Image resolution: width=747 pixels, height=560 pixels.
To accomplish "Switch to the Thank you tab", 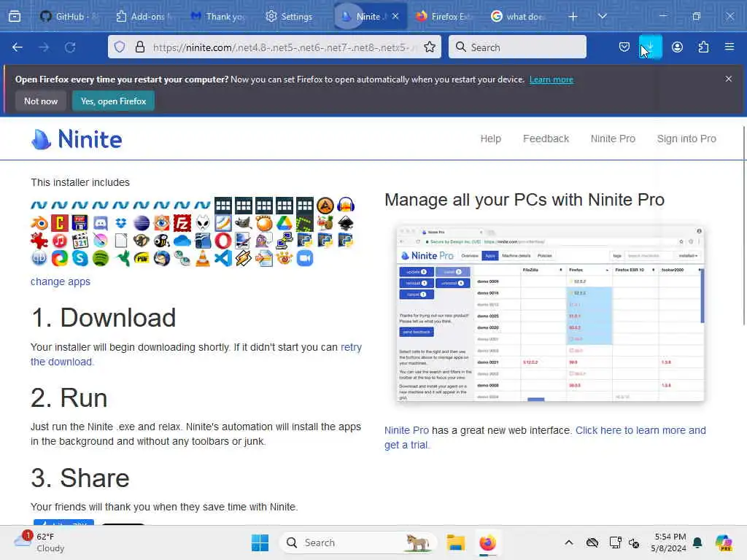I will (x=218, y=16).
